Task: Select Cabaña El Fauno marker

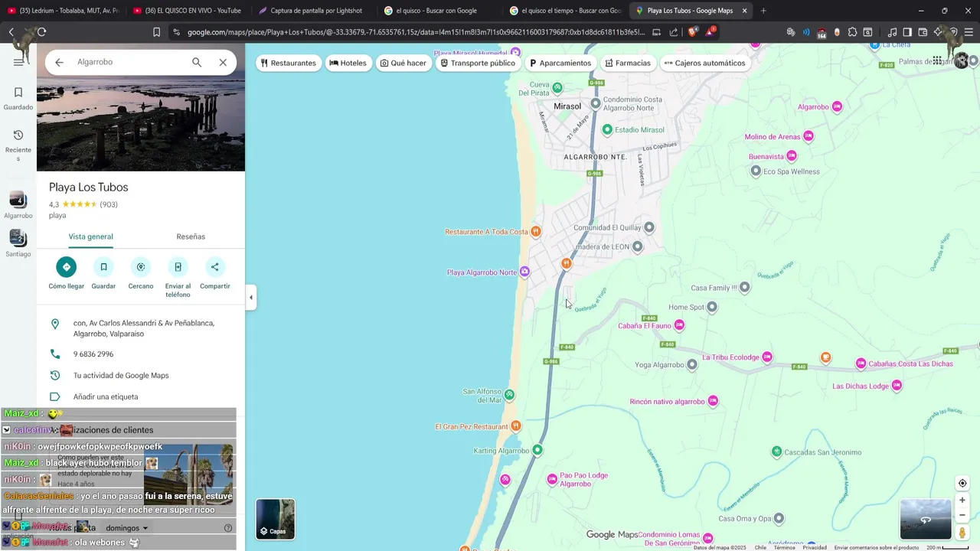Action: 679,325
